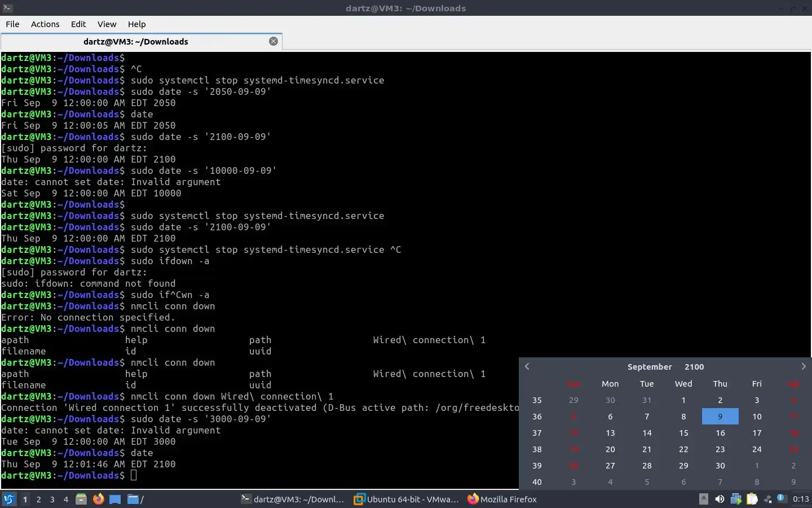Open the Help menu
Screen dimensions: 812x508
coord(136,24)
